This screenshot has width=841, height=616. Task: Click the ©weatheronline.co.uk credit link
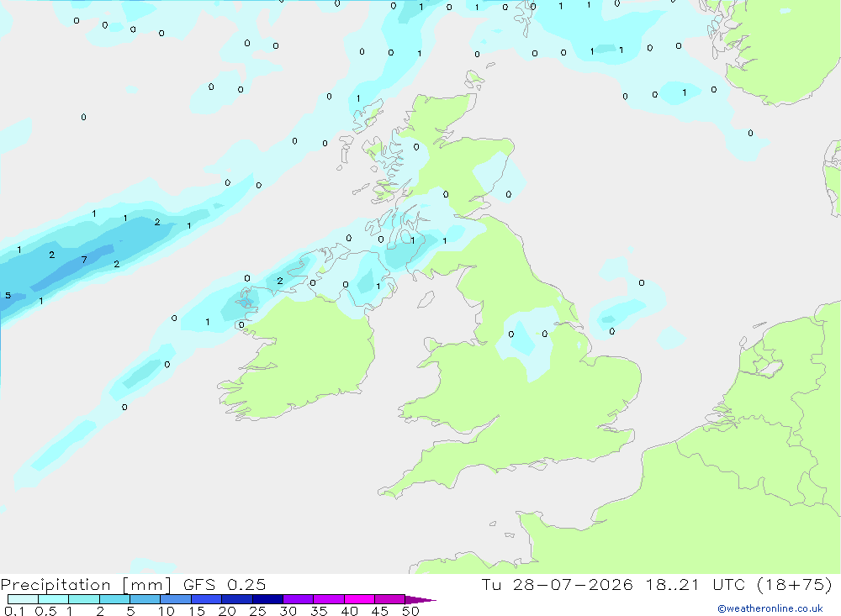pos(770,608)
